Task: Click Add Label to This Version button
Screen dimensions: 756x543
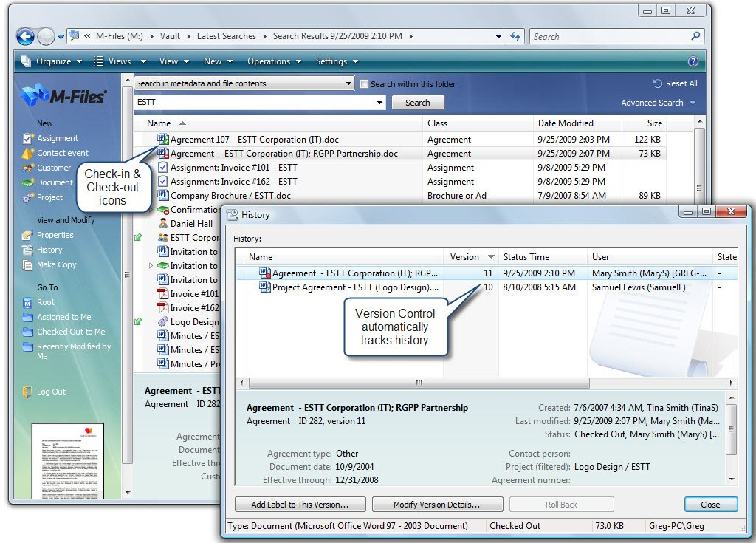Action: pos(300,505)
